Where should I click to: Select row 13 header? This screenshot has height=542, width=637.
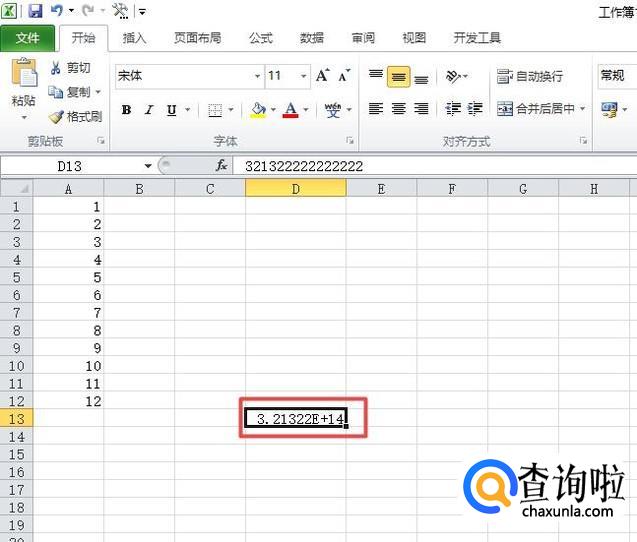click(17, 418)
